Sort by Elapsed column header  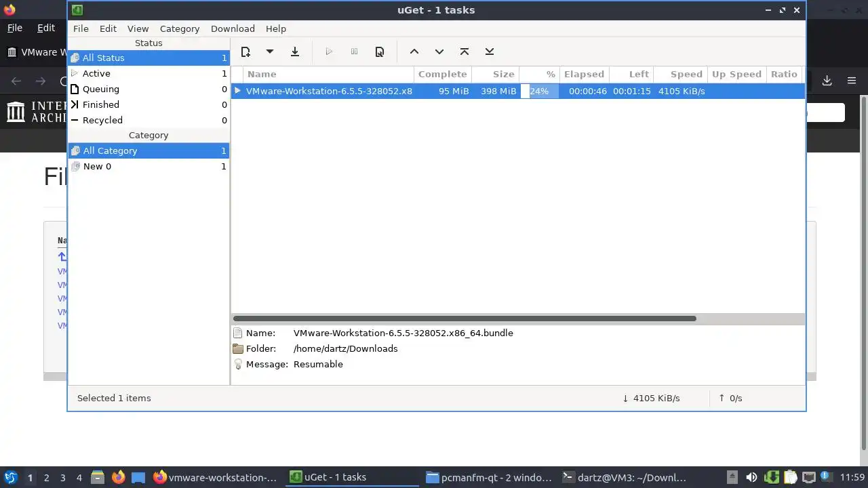point(584,74)
